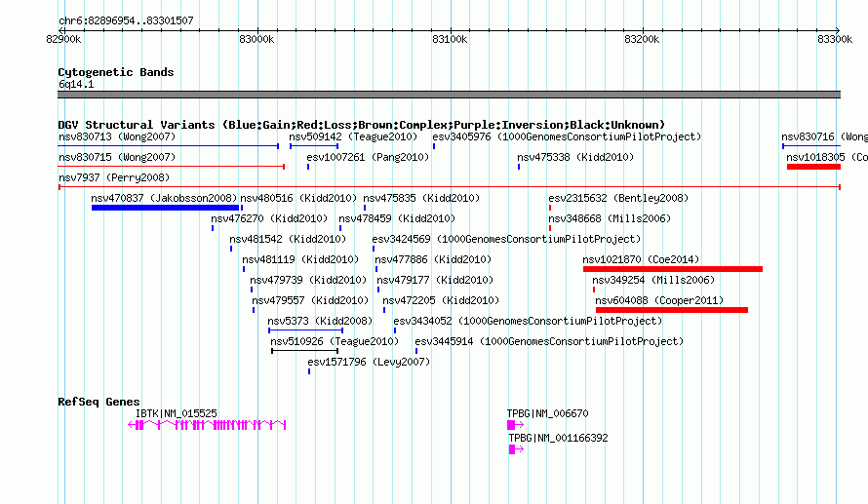The width and height of the screenshot is (868, 504).
Task: Click the nsv830715 (Wong2007) variant label
Action: pos(117,157)
